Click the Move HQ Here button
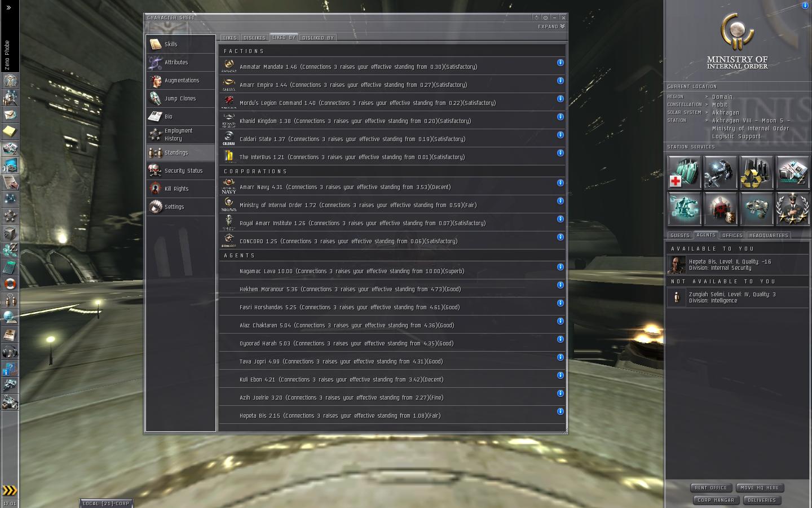Screen dimensions: 812x508 760,488
